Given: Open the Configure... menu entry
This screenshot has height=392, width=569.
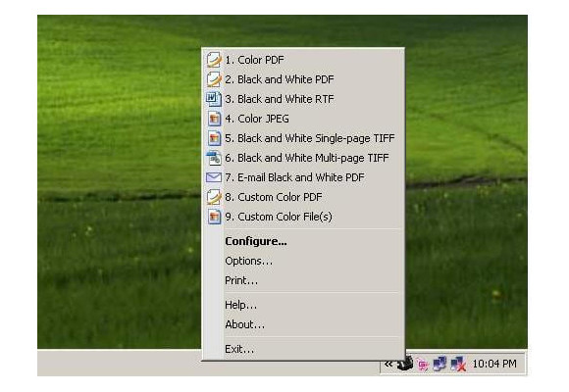Looking at the screenshot, I should pos(256,241).
